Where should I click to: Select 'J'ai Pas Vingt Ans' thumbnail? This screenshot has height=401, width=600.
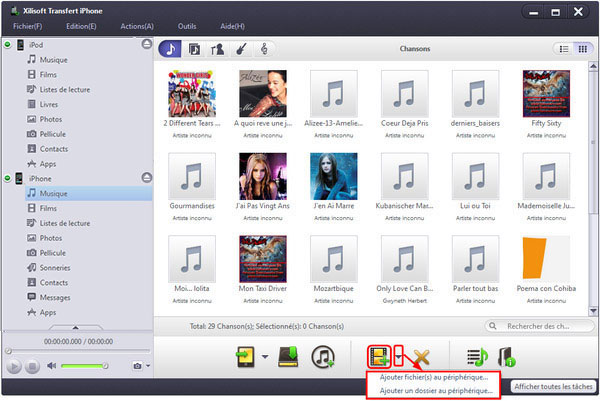pyautogui.click(x=263, y=176)
